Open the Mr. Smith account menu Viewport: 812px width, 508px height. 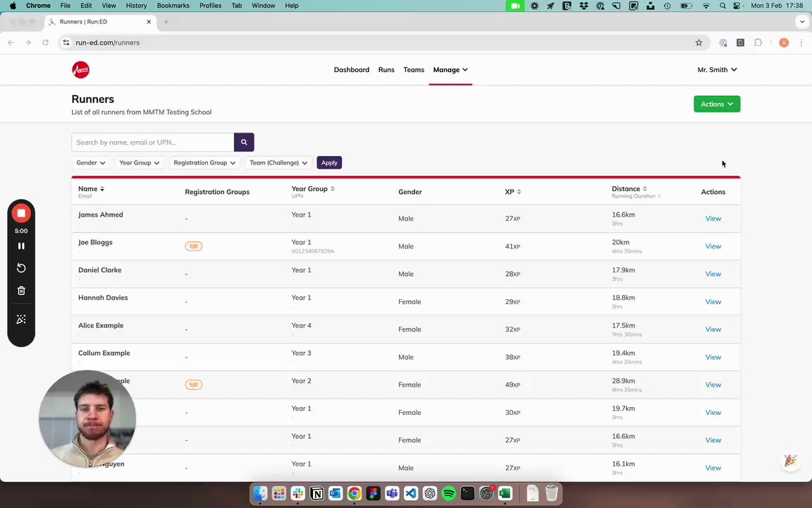click(718, 69)
